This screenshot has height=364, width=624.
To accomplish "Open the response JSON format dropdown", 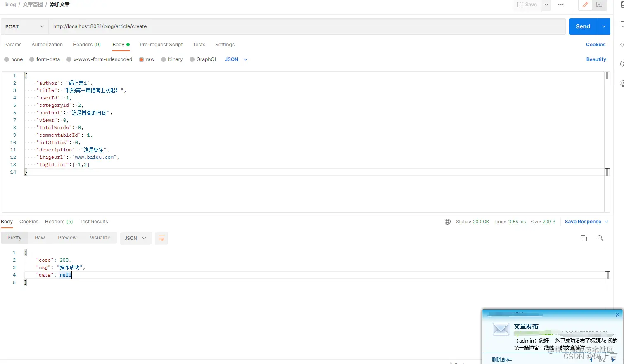I will coord(135,238).
